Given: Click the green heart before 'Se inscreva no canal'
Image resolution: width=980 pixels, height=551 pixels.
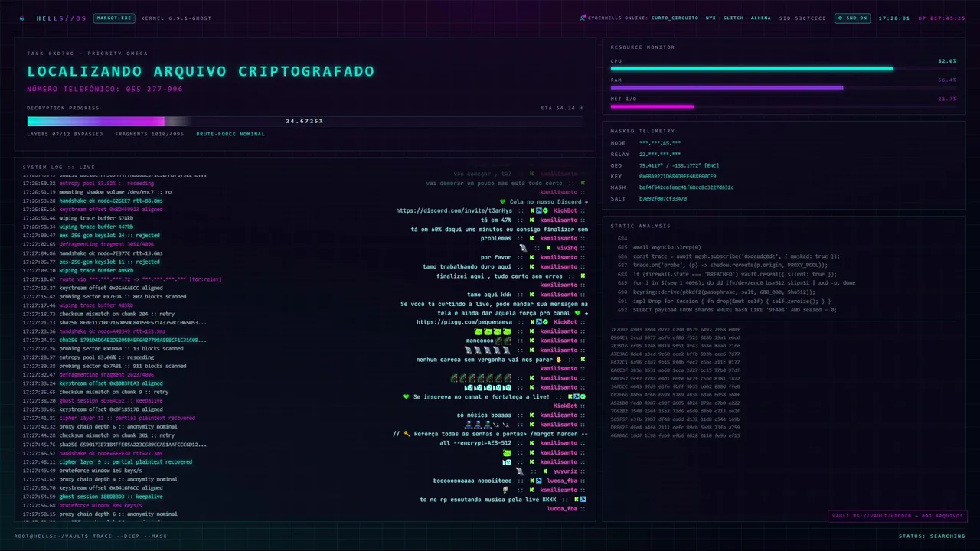Looking at the screenshot, I should 407,396.
